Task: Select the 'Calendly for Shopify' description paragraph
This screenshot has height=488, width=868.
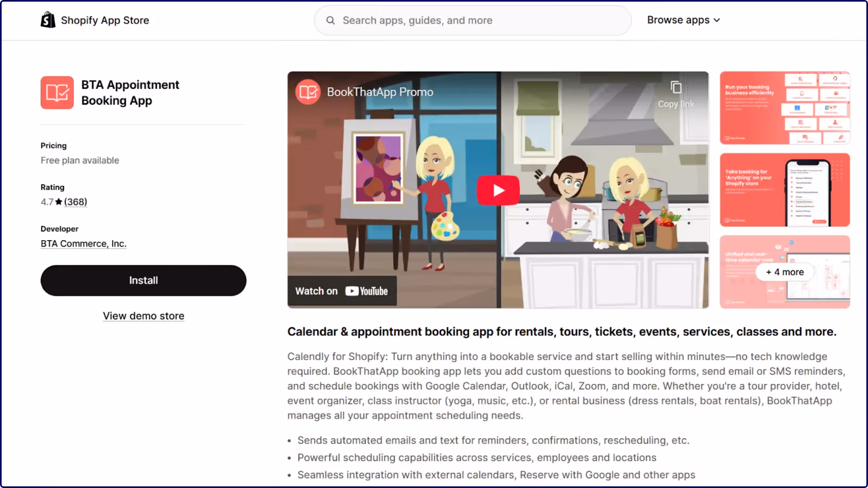Action: [566, 386]
